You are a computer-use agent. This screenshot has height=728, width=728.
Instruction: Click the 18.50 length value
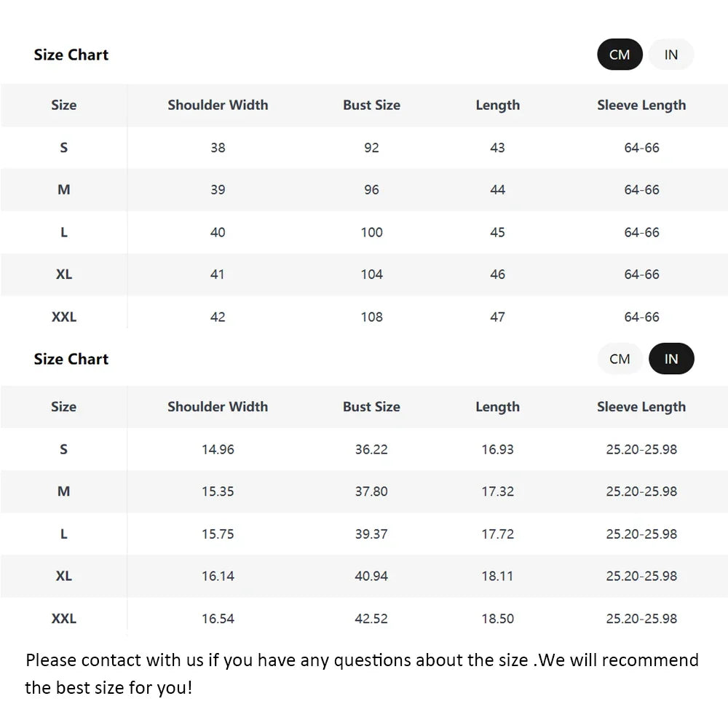497,618
